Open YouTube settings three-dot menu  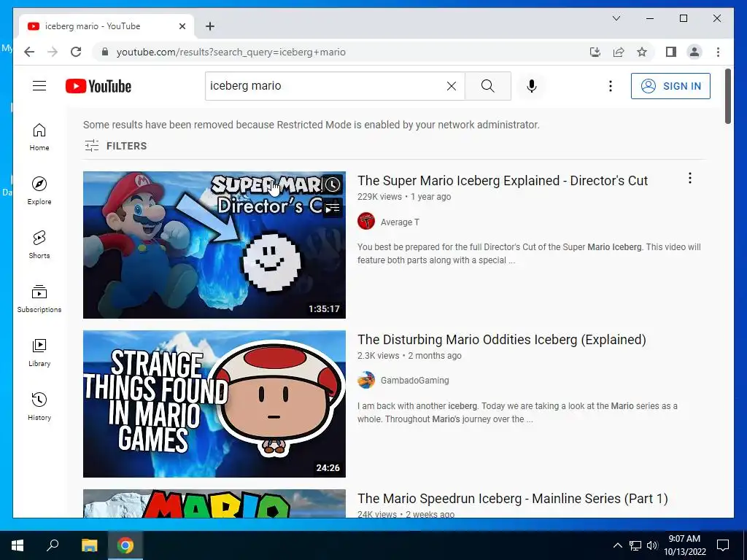pyautogui.click(x=611, y=86)
